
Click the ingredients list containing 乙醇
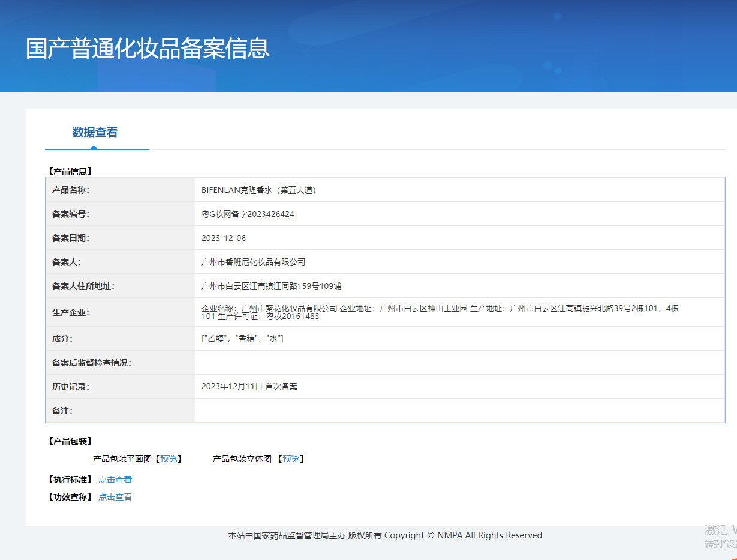click(242, 339)
